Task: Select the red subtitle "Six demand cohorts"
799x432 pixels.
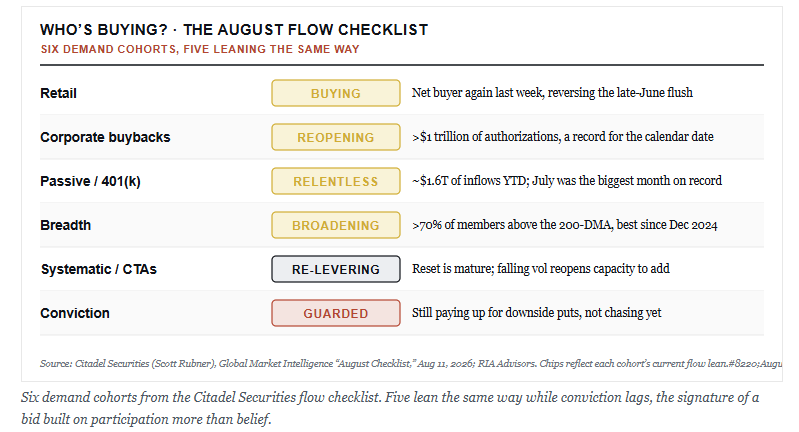Action: coord(200,49)
